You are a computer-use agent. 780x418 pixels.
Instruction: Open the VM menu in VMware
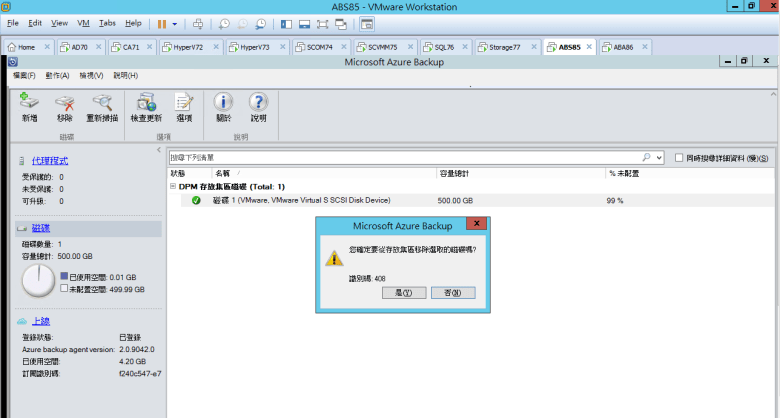coord(83,22)
